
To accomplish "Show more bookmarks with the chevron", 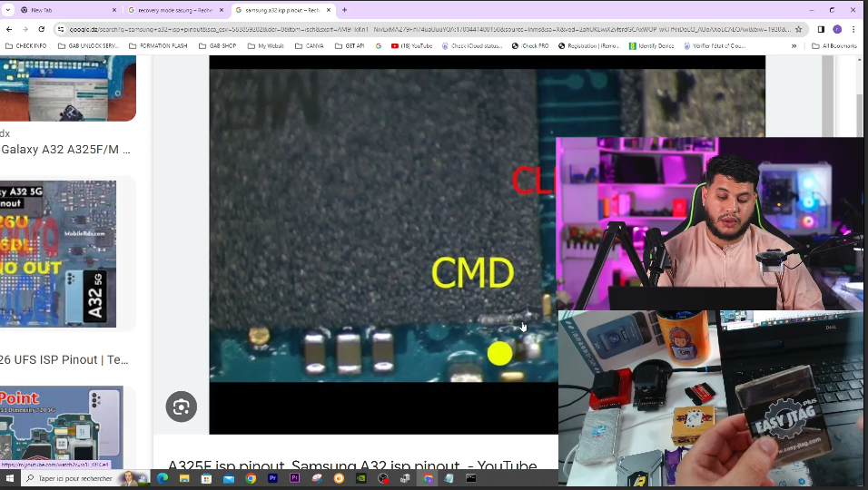I will pos(794,46).
